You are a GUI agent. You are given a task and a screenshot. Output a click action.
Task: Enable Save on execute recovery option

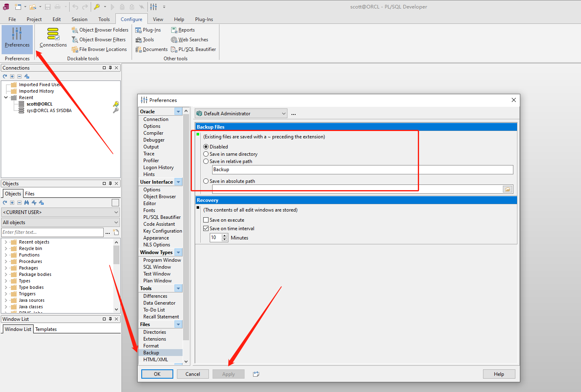[224, 220]
